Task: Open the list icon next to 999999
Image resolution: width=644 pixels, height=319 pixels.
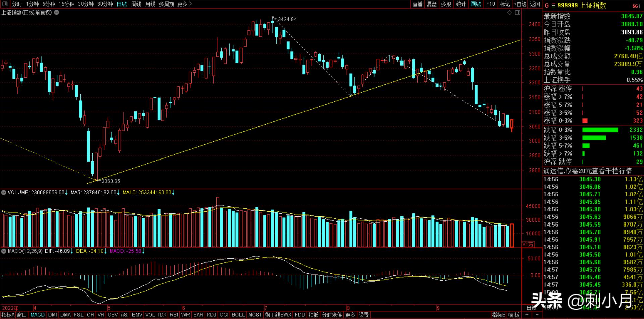Action: 553,6
